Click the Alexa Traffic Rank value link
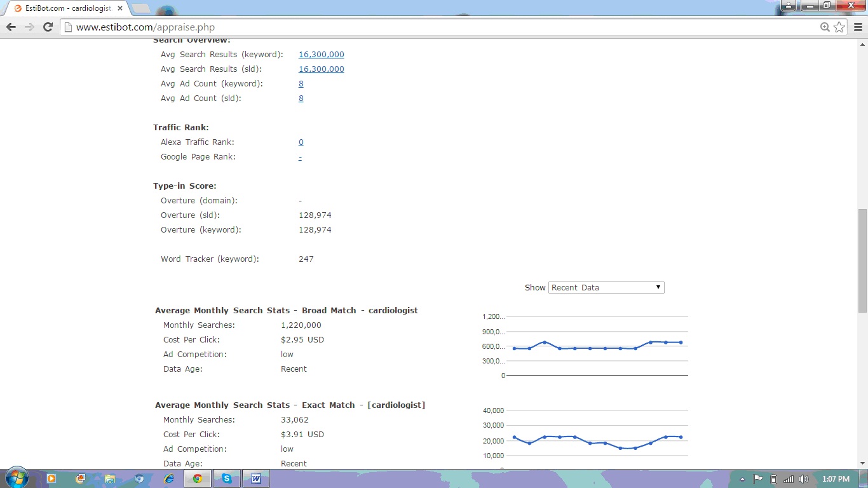This screenshot has width=868, height=488. 301,142
